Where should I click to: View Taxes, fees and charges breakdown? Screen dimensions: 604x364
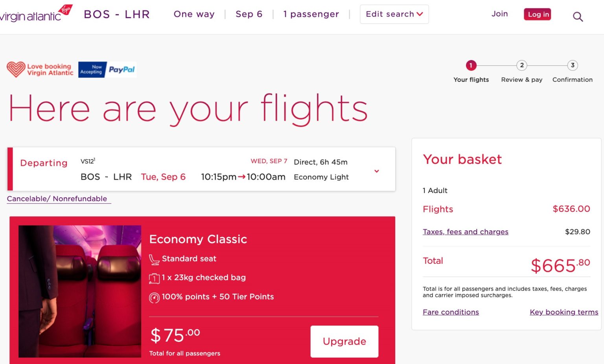(x=466, y=232)
